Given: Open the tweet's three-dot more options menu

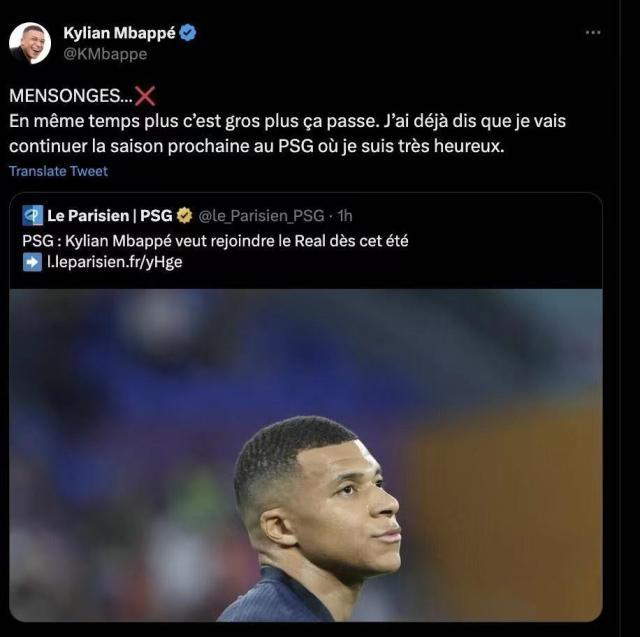Looking at the screenshot, I should click(593, 33).
